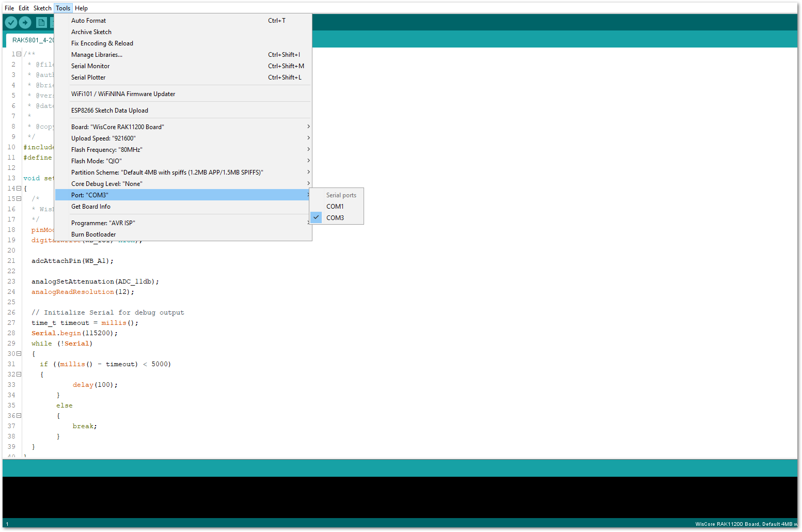Expand the Upload Speed 921600 submenu
The height and width of the screenshot is (532, 802).
pyautogui.click(x=183, y=138)
